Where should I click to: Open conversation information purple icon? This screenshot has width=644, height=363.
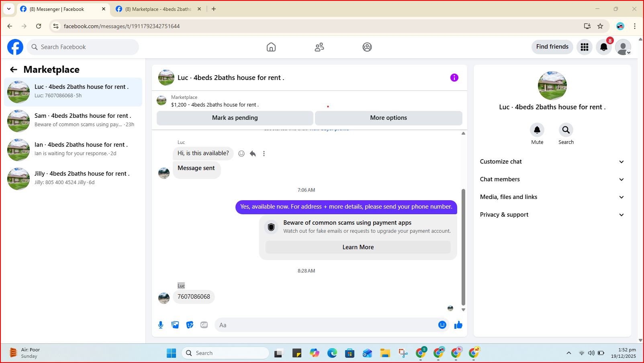pos(454,78)
